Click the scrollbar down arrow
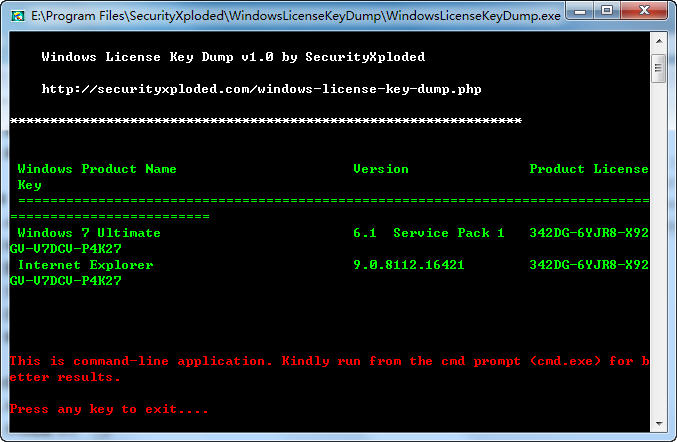This screenshot has height=442, width=677. (659, 423)
